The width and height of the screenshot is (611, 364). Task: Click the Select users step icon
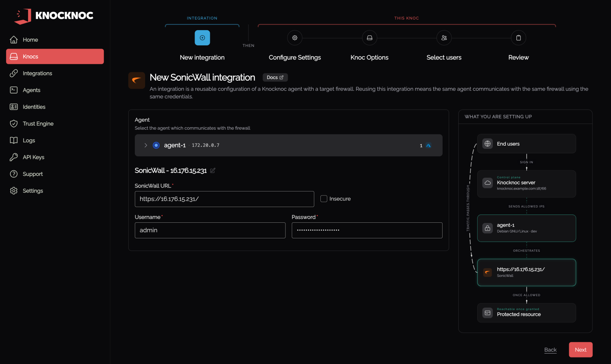pyautogui.click(x=444, y=38)
